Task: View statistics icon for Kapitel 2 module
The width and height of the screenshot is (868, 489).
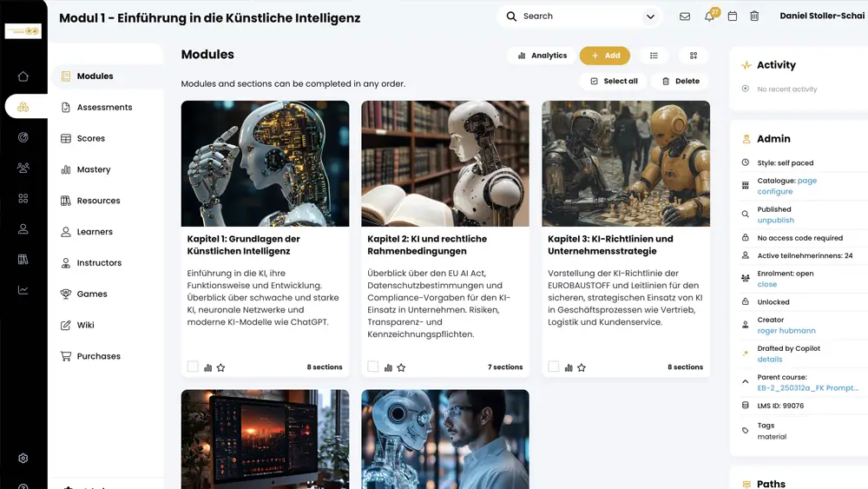Action: [388, 367]
